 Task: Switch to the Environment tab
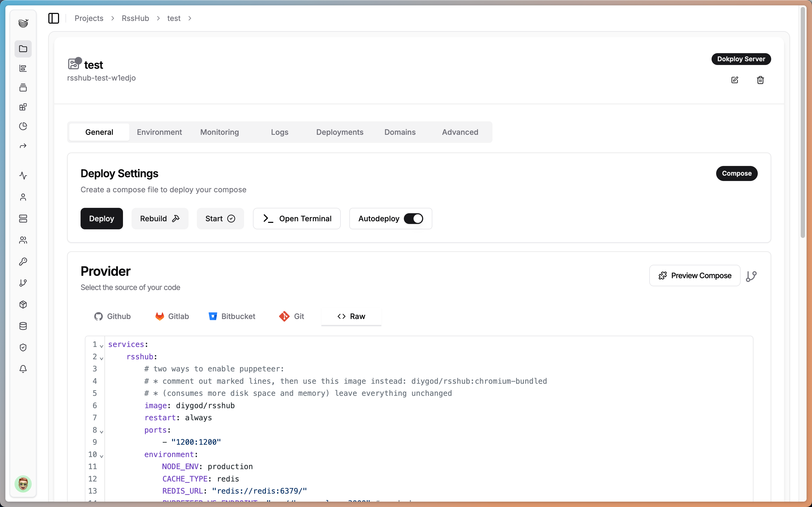click(159, 132)
